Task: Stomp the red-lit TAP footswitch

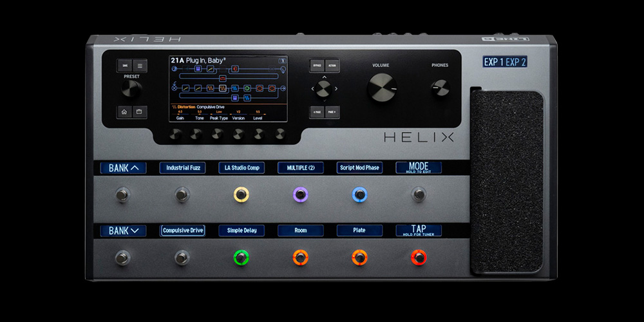Action: pyautogui.click(x=419, y=258)
